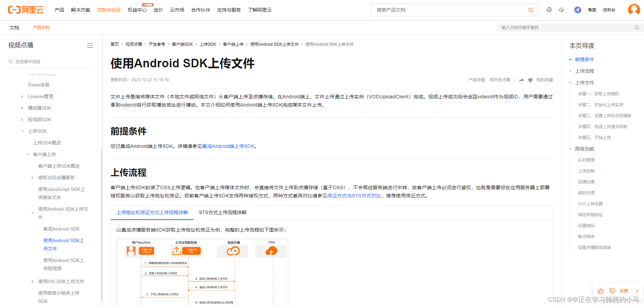Open the 解决方案 top menu
This screenshot has width=644, height=306.
point(81,10)
